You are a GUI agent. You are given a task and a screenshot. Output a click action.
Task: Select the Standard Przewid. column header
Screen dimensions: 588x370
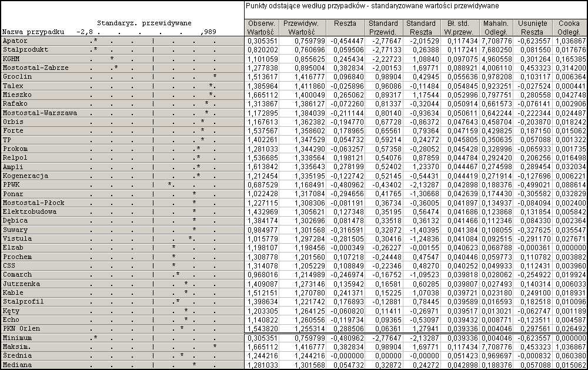tap(383, 28)
